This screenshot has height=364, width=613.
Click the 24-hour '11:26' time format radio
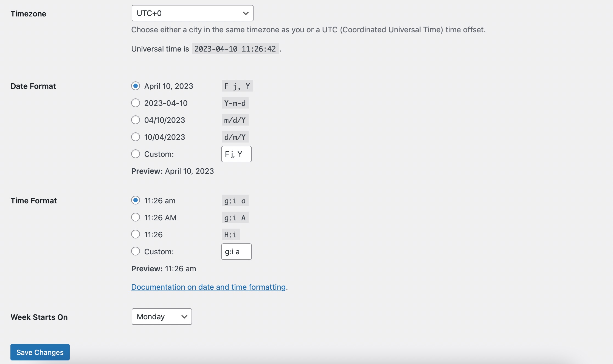(135, 234)
